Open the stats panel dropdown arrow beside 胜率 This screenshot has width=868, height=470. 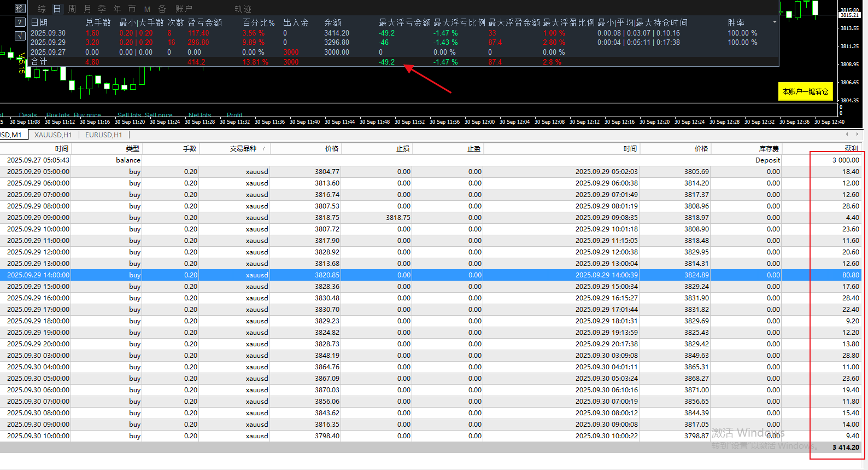775,22
